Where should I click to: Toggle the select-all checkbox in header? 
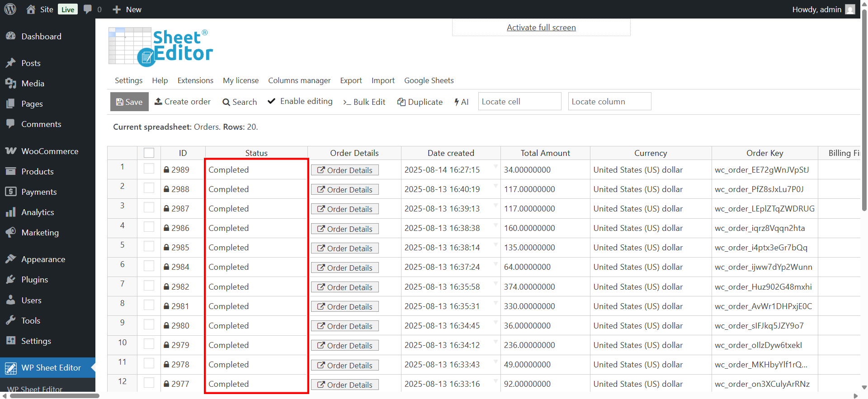click(149, 153)
